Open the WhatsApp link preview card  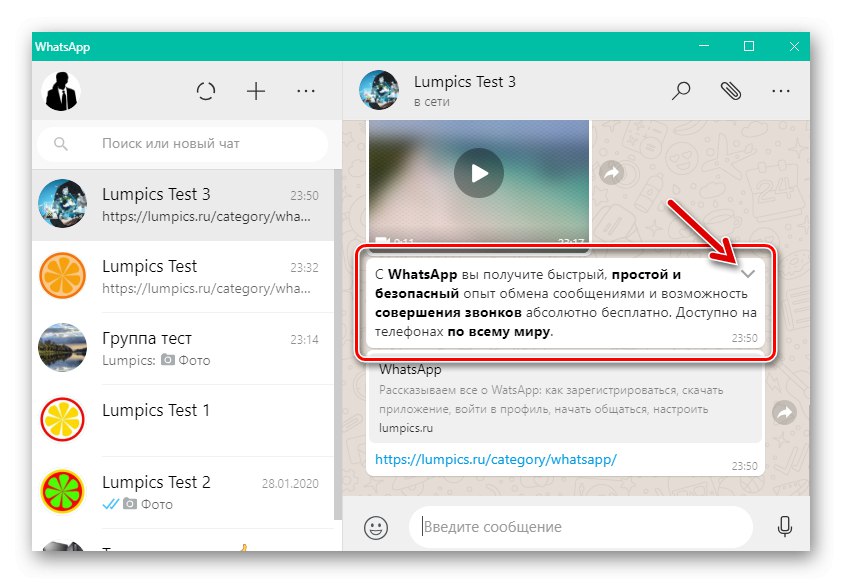(565, 398)
